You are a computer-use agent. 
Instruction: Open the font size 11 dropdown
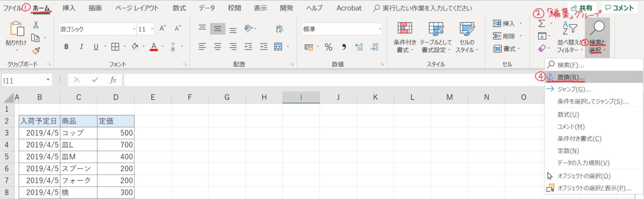pyautogui.click(x=152, y=29)
